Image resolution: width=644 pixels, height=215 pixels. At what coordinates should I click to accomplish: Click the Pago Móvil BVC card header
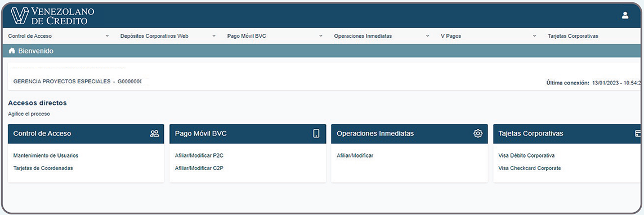coord(248,134)
